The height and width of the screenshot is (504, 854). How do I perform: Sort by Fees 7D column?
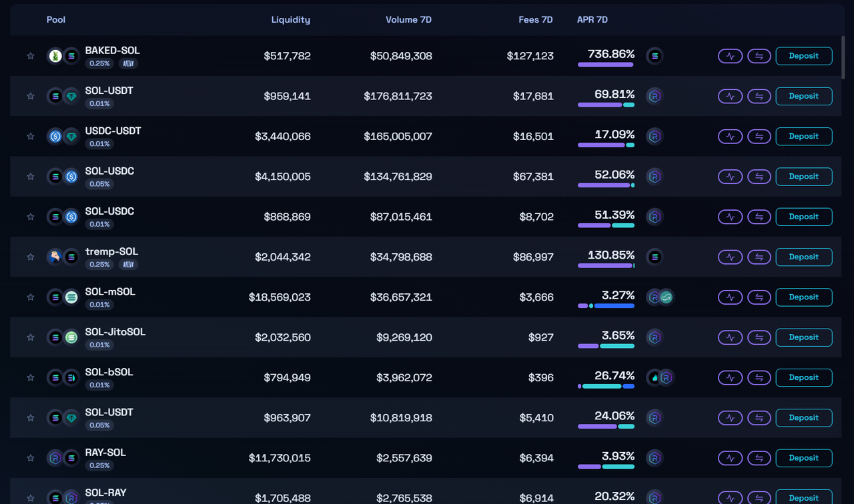tap(536, 19)
